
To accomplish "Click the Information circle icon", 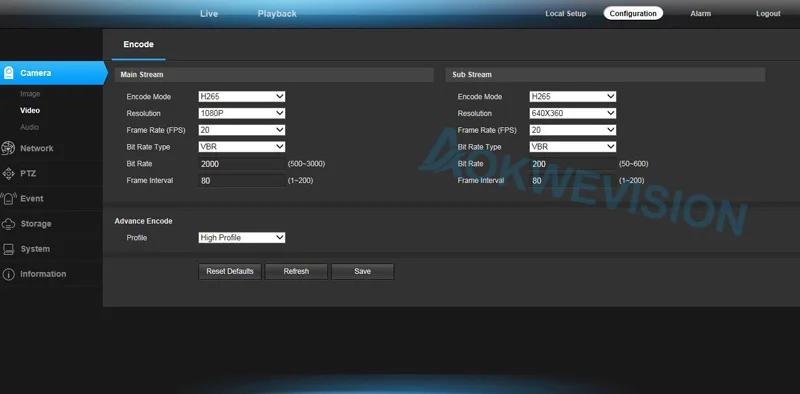I will pos(8,274).
